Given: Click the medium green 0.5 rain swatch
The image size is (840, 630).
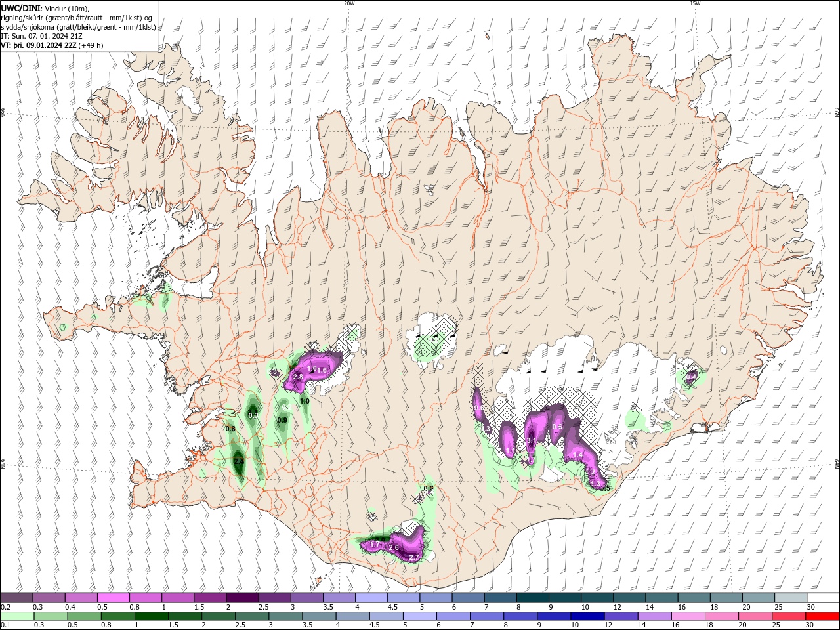Looking at the screenshot, I should (x=83, y=616).
